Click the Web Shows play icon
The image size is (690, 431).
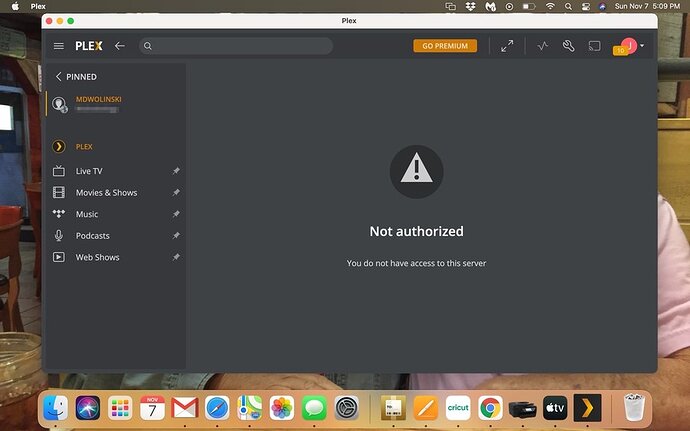(59, 257)
